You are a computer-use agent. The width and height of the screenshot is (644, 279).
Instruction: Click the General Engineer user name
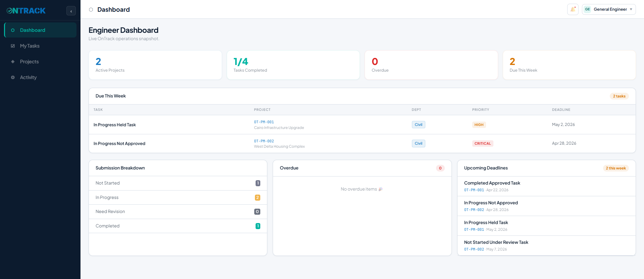tap(610, 9)
